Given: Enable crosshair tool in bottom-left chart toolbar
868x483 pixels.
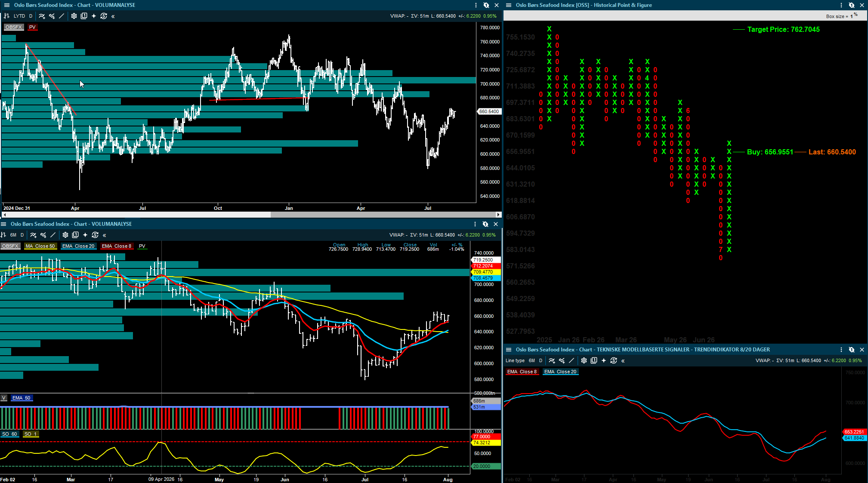Looking at the screenshot, I should (85, 235).
